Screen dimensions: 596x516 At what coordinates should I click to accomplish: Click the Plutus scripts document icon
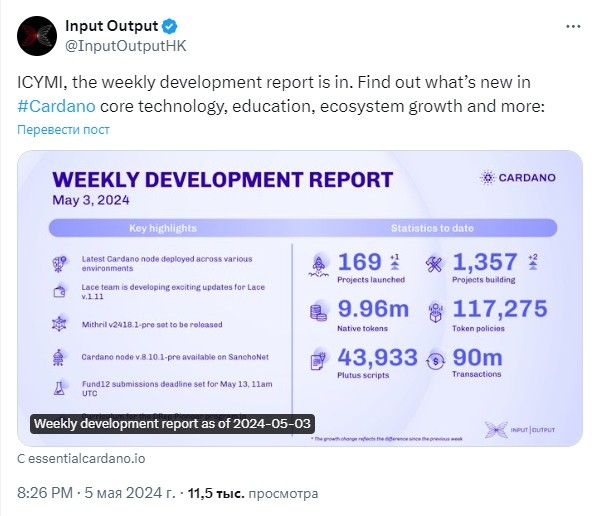pyautogui.click(x=318, y=360)
